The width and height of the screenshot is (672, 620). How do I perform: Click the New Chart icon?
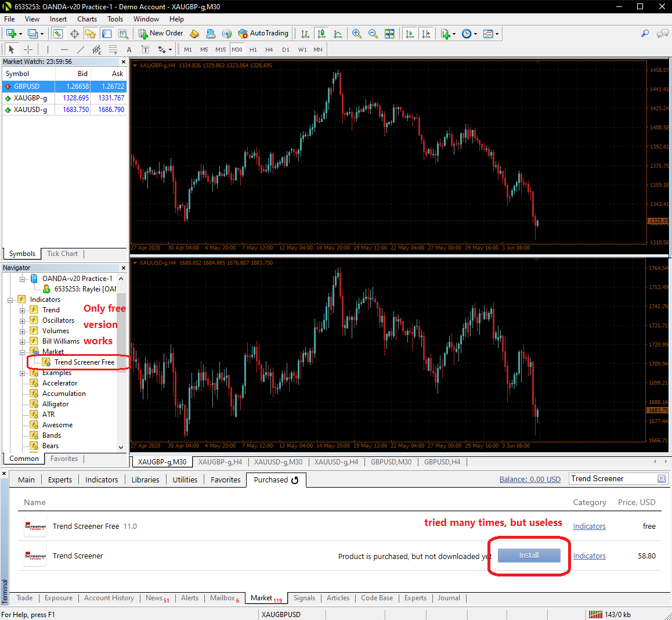click(11, 34)
